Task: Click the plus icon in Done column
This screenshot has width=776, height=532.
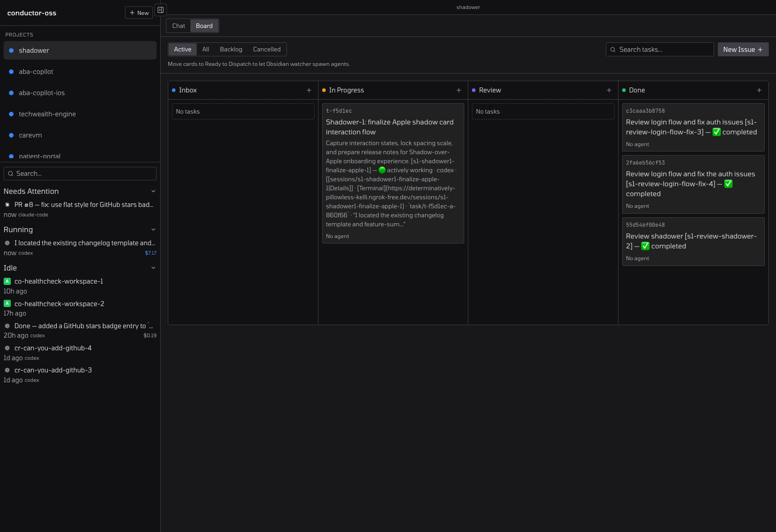Action: tap(759, 90)
